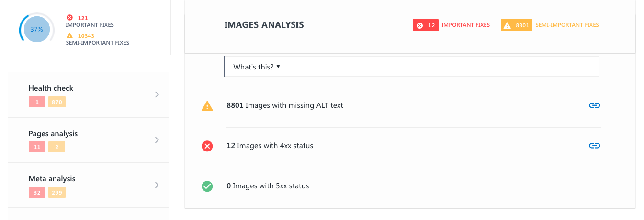Click link icon for missing ALT text
This screenshot has height=220, width=644.
(594, 105)
